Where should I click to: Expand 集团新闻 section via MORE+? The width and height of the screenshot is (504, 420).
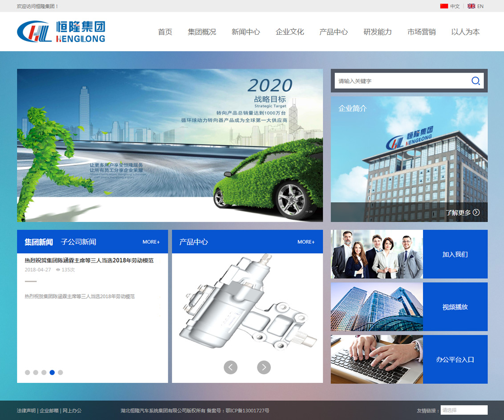point(151,242)
